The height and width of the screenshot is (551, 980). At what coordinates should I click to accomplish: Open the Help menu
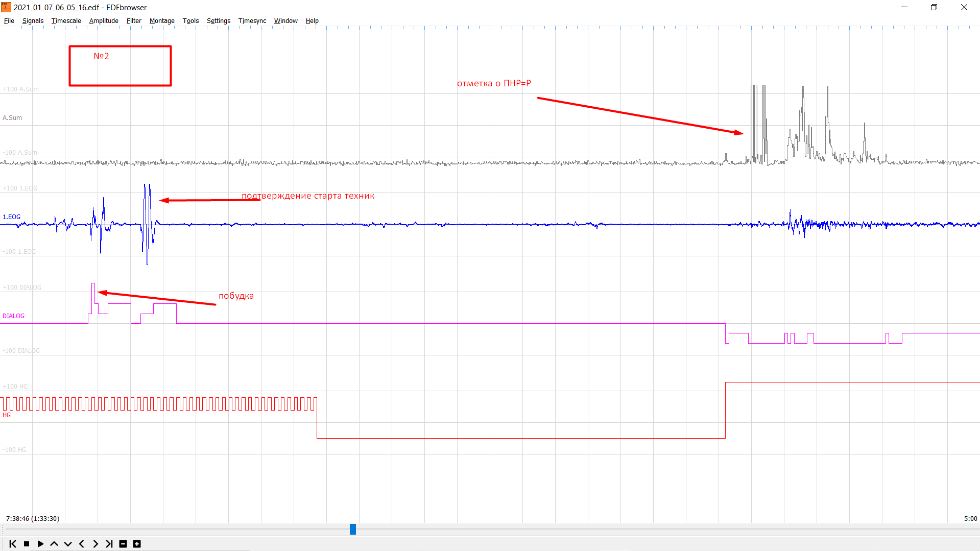coord(312,21)
